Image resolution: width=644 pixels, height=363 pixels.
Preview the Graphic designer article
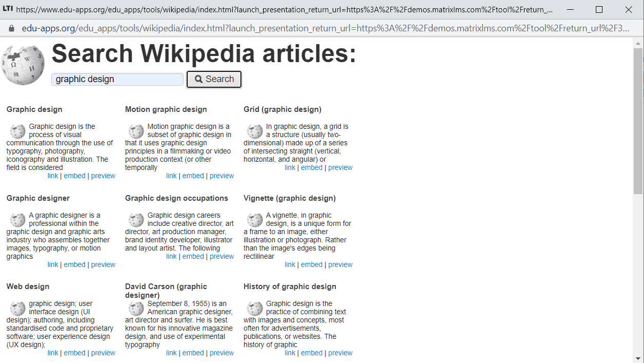tap(103, 264)
